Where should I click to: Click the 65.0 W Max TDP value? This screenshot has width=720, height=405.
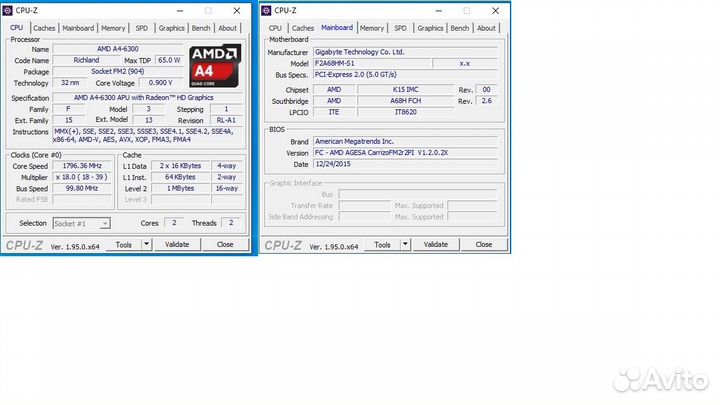coord(169,60)
